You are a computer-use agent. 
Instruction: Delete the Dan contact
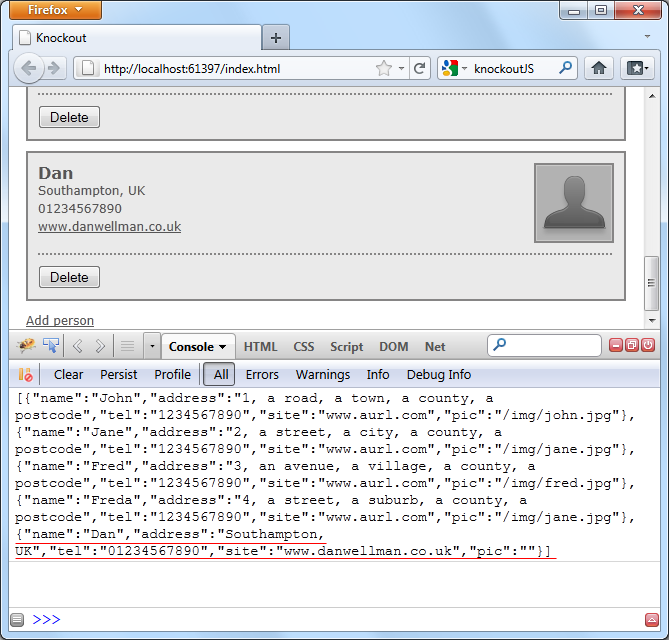tap(70, 277)
